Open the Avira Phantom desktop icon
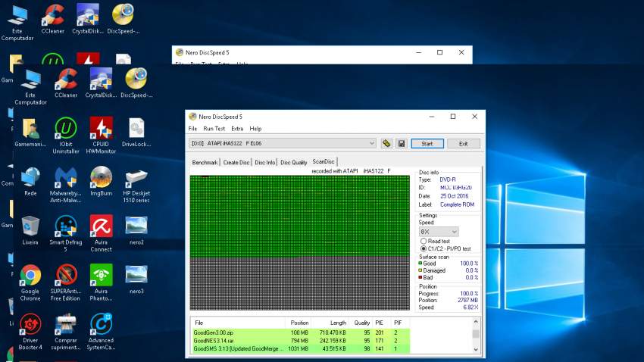Screen dimensions: 644x362 click(101, 282)
